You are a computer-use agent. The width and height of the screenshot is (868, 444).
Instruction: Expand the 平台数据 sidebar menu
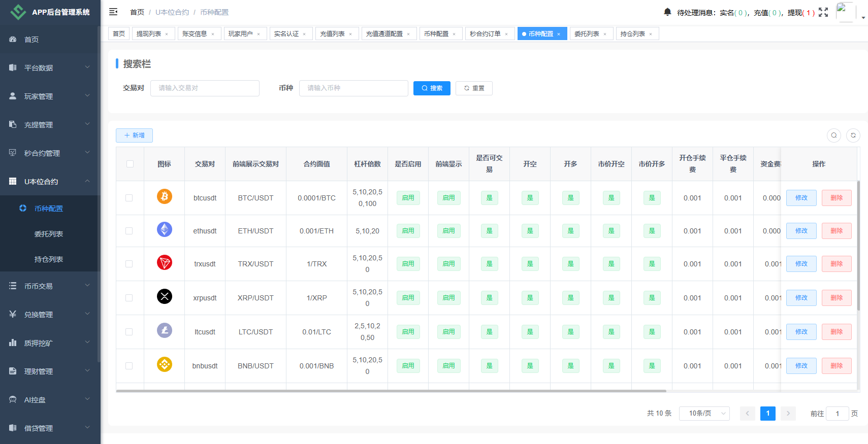pyautogui.click(x=50, y=67)
